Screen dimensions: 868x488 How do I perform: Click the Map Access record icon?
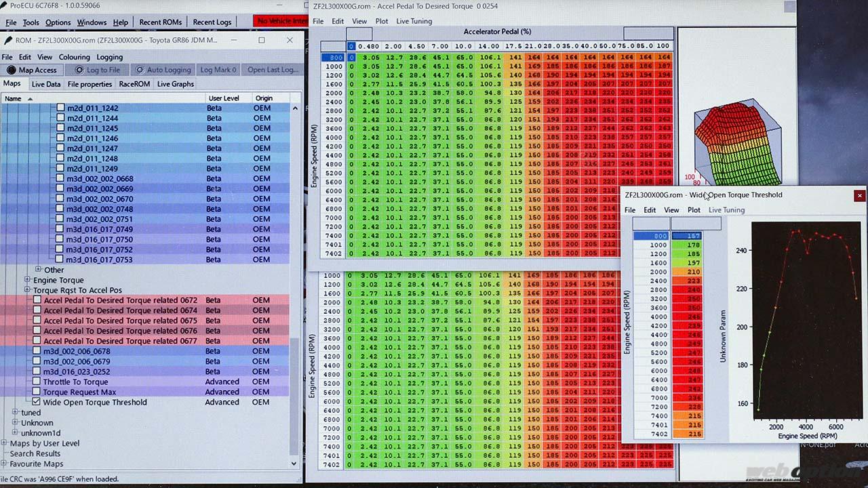pyautogui.click(x=11, y=70)
